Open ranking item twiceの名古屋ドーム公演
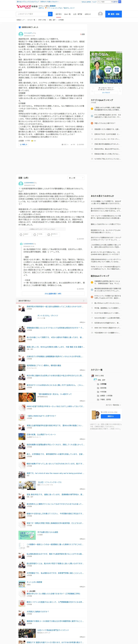138x644 pixels. tap(108, 318)
